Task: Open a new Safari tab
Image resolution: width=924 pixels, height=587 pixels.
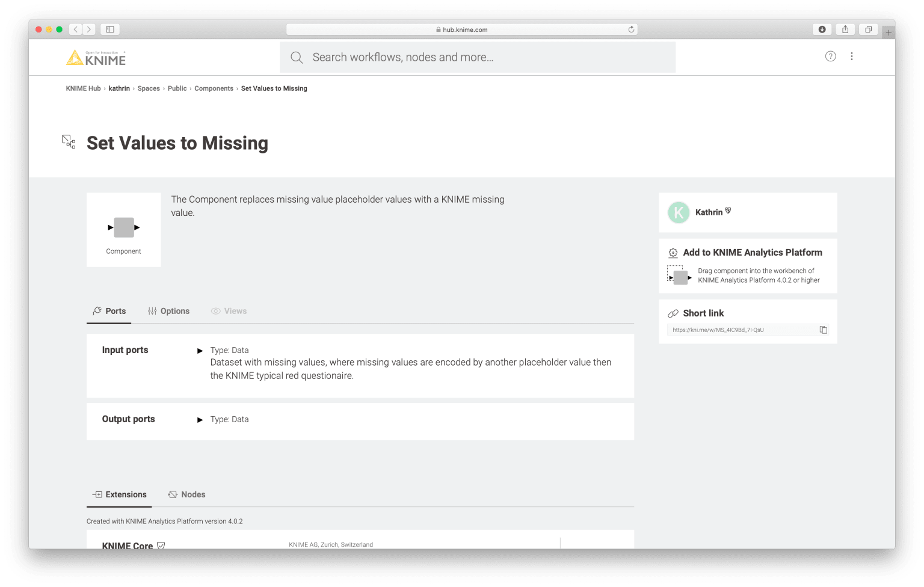Action: (x=889, y=32)
